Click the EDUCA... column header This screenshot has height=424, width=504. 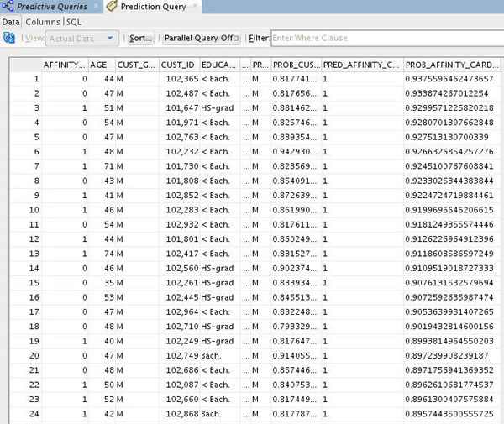[219, 65]
